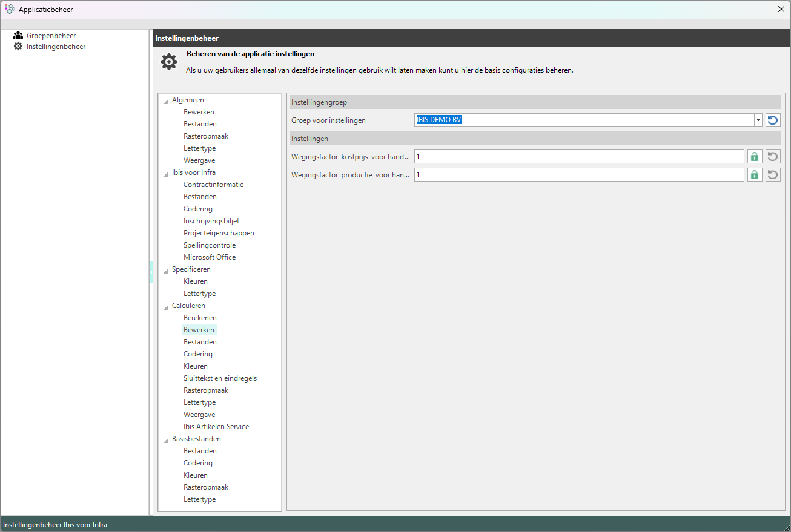Reset the Wegingsfactor kostprijs value
The width and height of the screenshot is (791, 532).
tap(772, 157)
